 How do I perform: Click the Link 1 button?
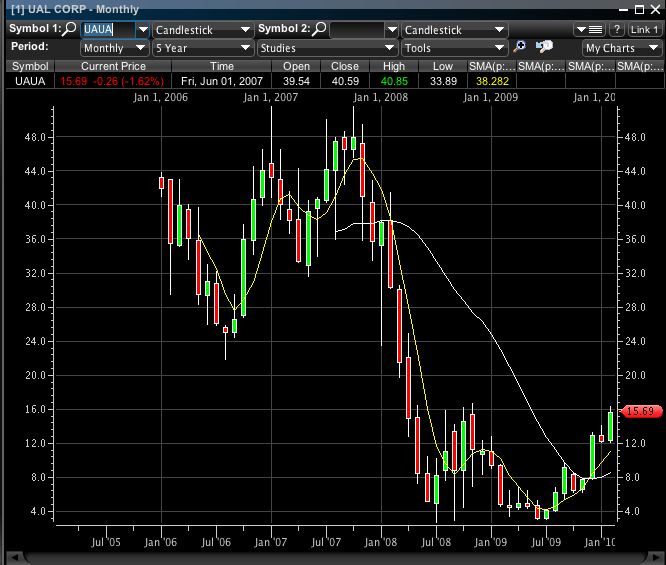[x=644, y=30]
